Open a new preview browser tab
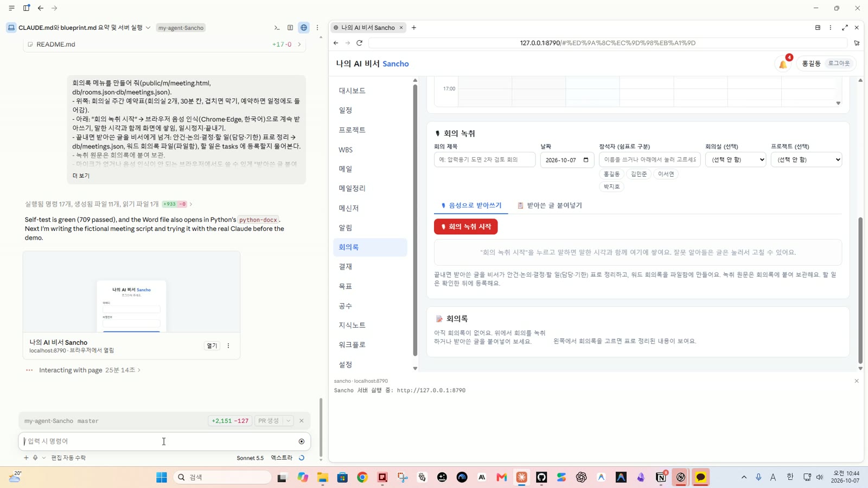Image resolution: width=868 pixels, height=488 pixels. coord(414,28)
